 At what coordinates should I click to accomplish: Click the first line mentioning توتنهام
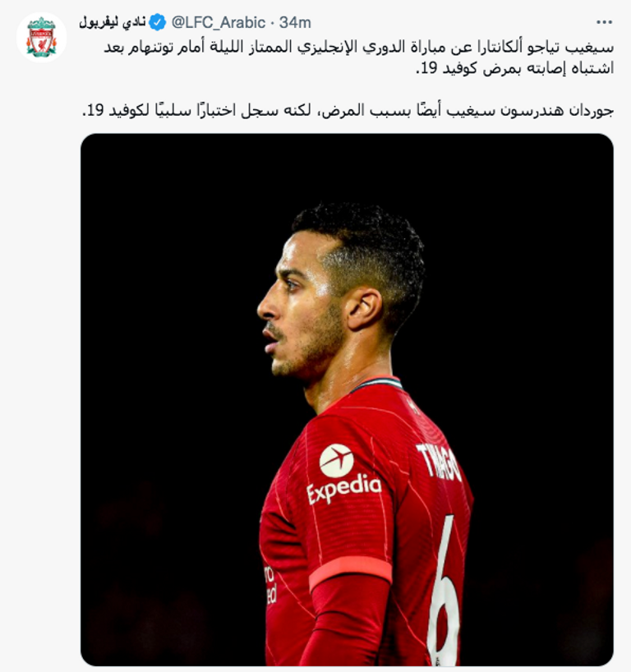(x=358, y=47)
